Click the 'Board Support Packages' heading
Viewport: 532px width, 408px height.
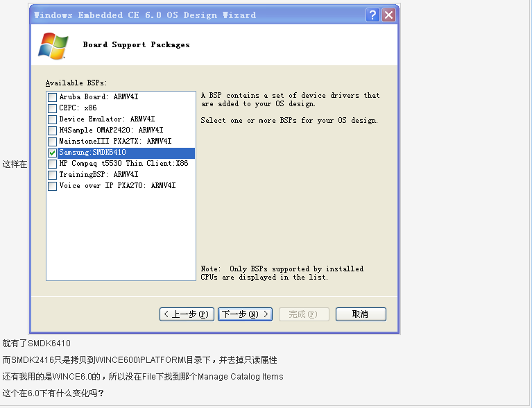[x=137, y=45]
